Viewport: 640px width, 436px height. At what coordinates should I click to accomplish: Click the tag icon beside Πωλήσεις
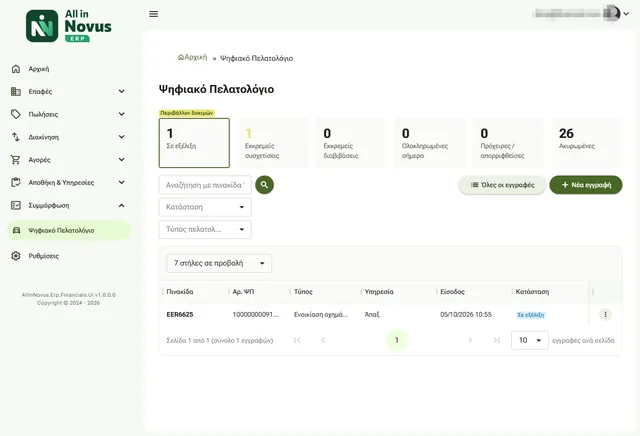[x=16, y=114]
